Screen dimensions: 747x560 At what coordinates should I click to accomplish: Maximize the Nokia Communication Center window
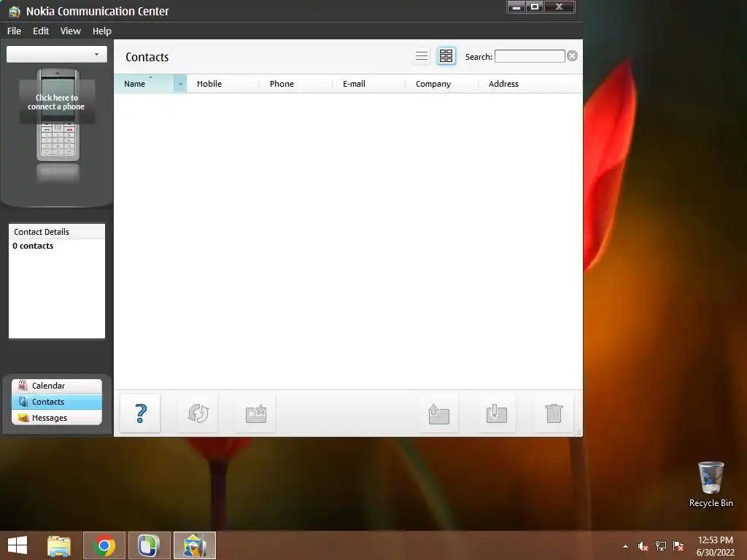click(x=535, y=7)
